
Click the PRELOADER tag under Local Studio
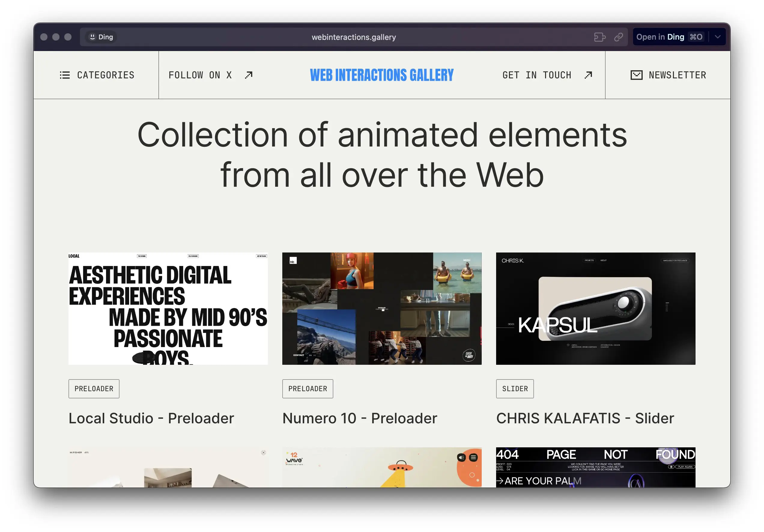(94, 388)
